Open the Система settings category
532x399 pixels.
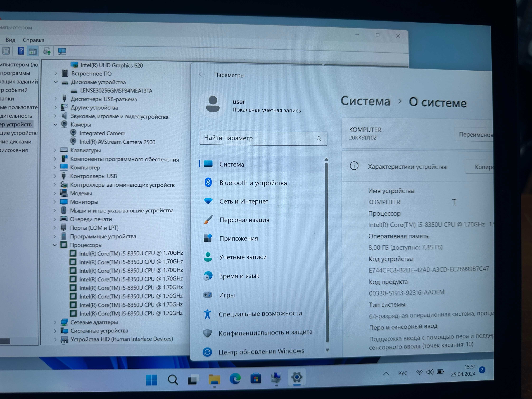261,164
